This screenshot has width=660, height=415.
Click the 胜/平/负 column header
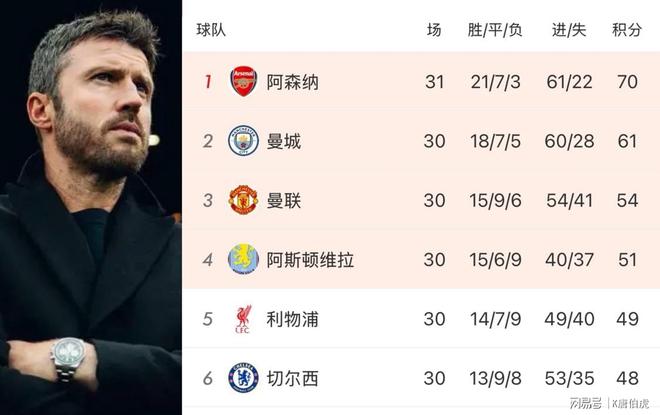[x=495, y=29]
